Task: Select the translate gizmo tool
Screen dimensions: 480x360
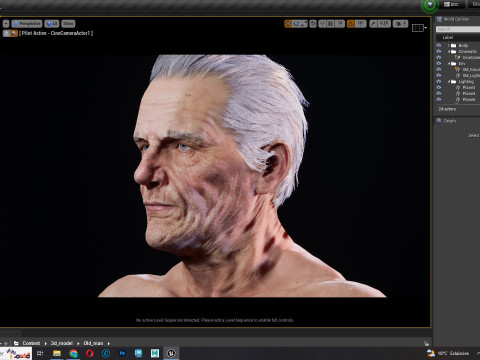Action: click(288, 24)
